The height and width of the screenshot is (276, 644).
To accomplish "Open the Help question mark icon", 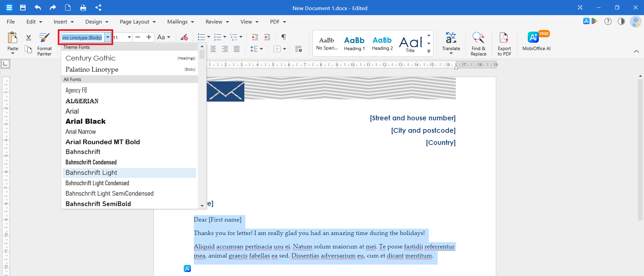I will coord(608,22).
